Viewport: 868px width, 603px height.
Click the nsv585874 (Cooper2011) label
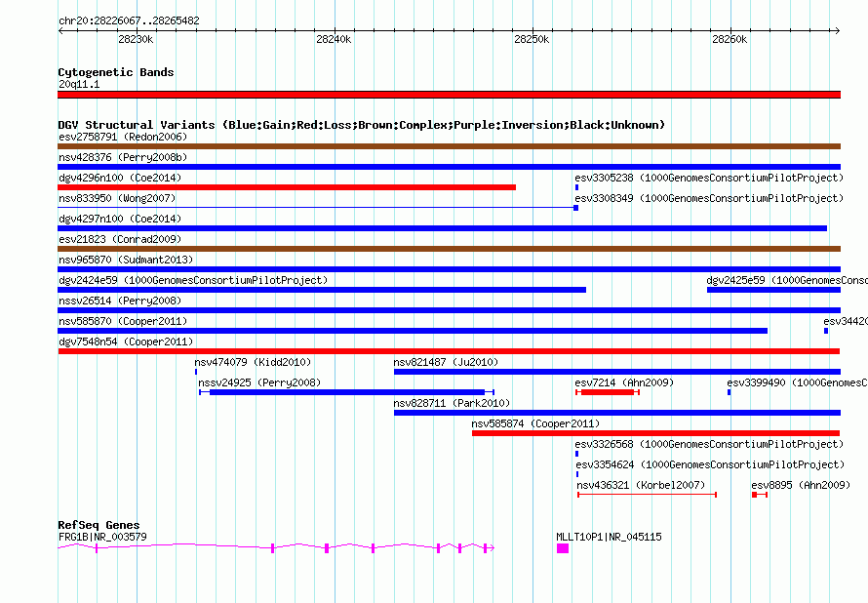(x=535, y=423)
